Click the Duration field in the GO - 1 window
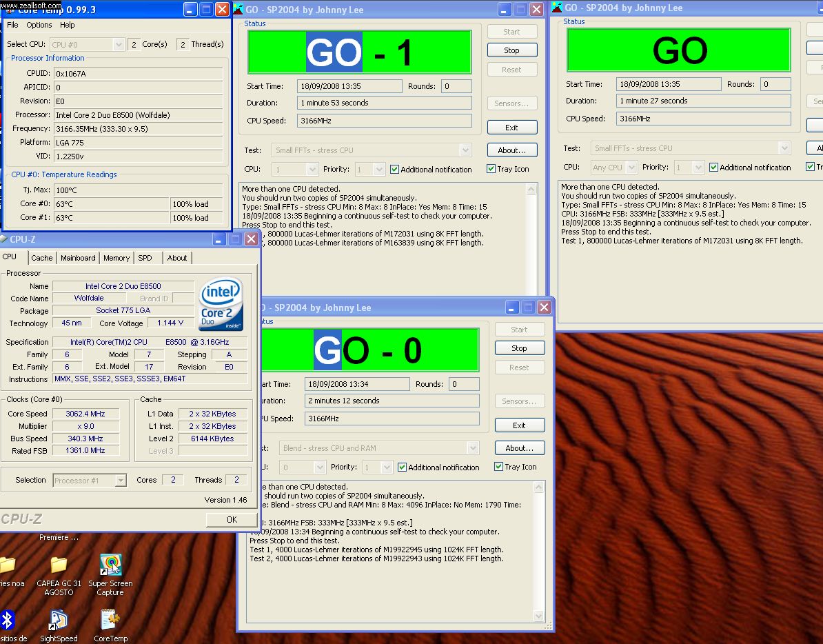823x644 pixels. point(385,103)
